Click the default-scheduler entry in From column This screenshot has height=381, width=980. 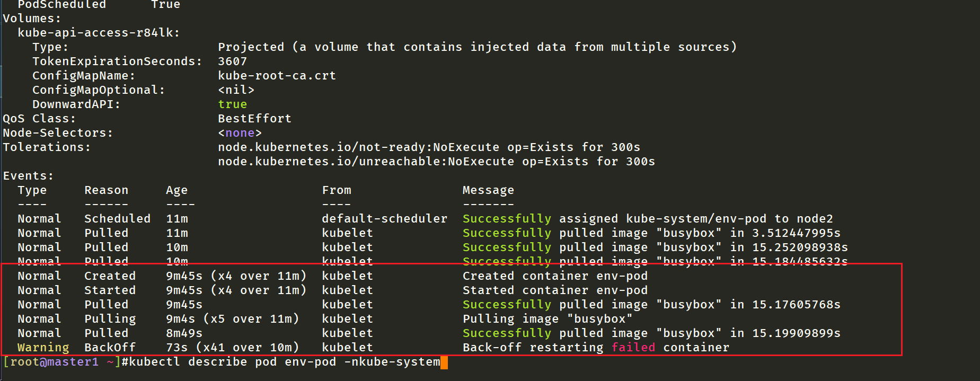(385, 219)
